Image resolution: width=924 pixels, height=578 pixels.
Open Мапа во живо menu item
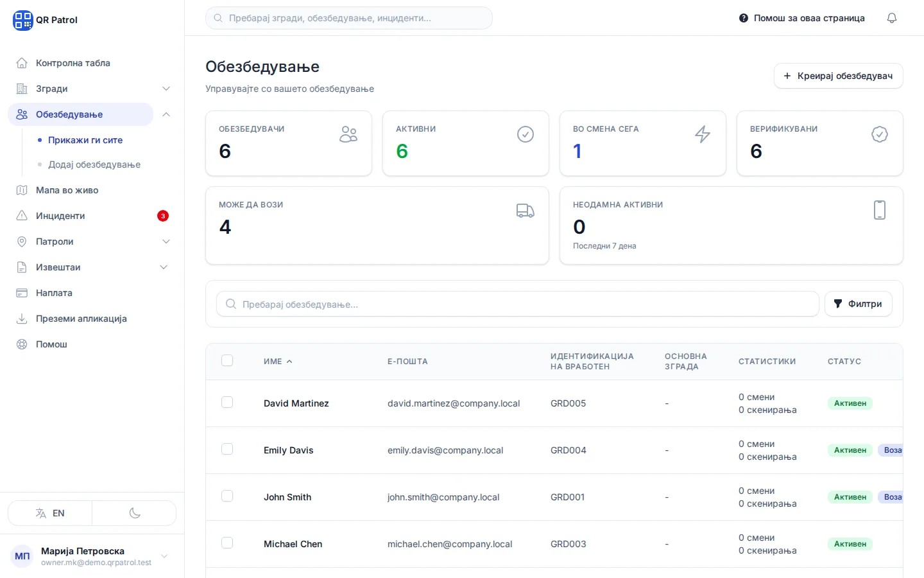coord(92,190)
